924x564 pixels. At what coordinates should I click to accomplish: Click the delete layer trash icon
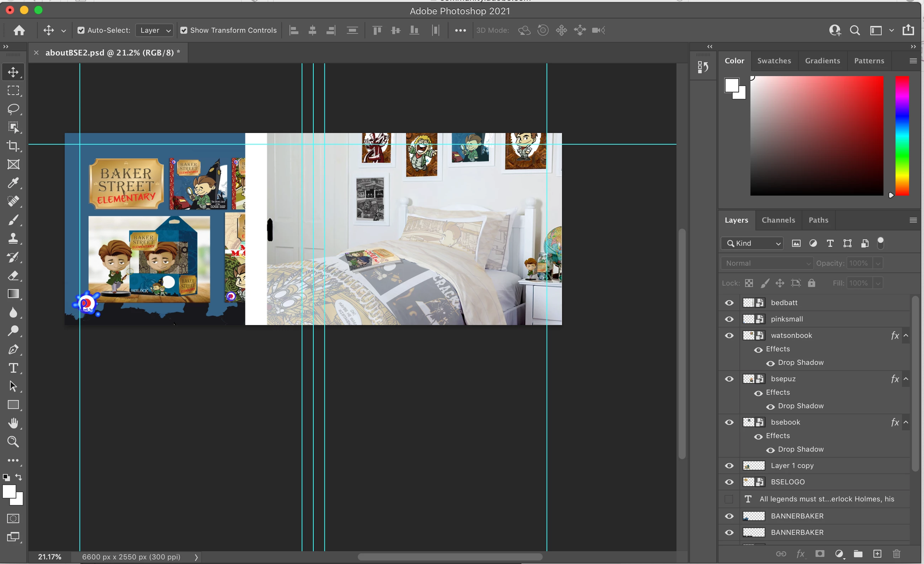coord(897,554)
